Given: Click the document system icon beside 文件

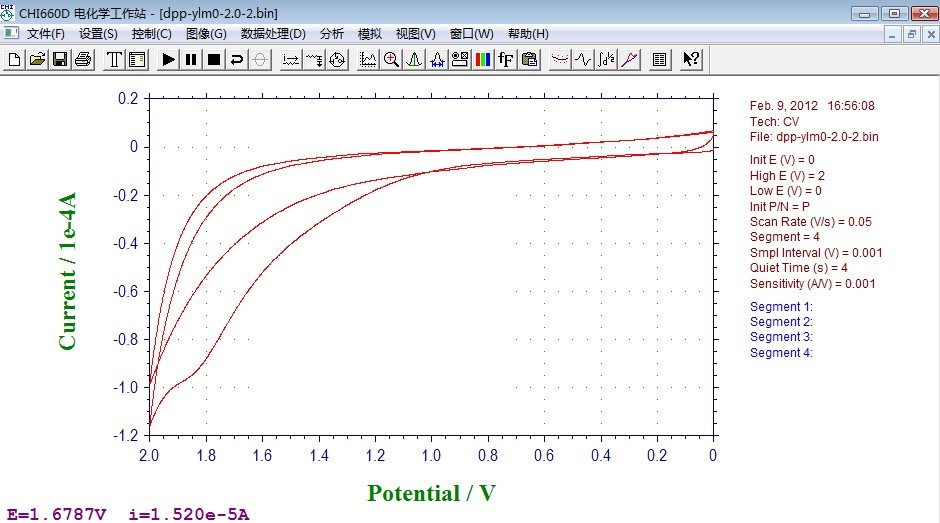Looking at the screenshot, I should [x=11, y=34].
